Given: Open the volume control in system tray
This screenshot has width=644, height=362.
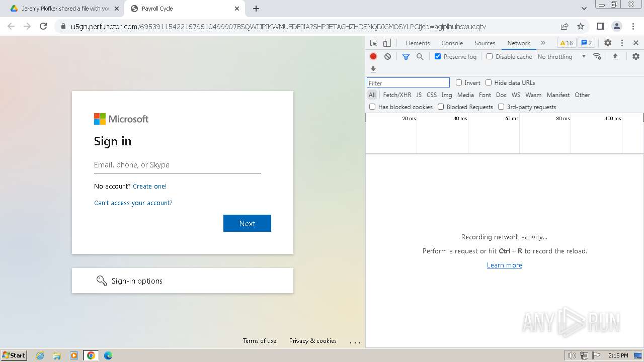Looking at the screenshot, I should [x=572, y=355].
